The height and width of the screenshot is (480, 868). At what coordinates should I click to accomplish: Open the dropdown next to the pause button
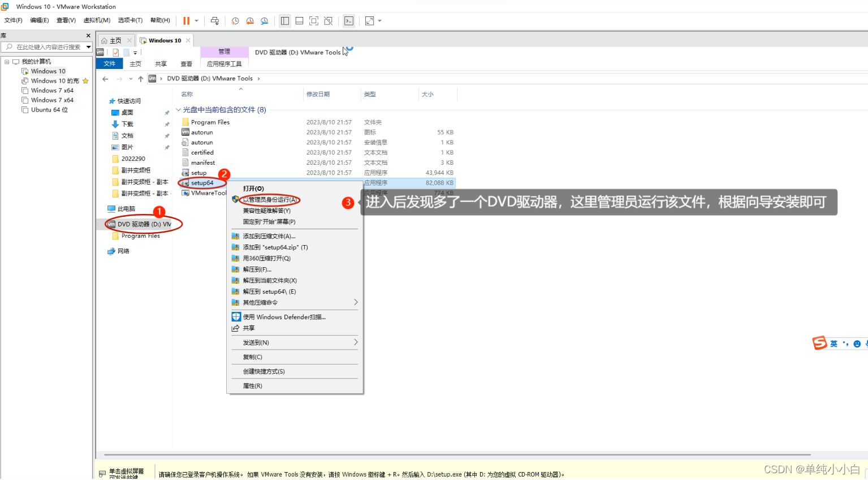tap(197, 21)
